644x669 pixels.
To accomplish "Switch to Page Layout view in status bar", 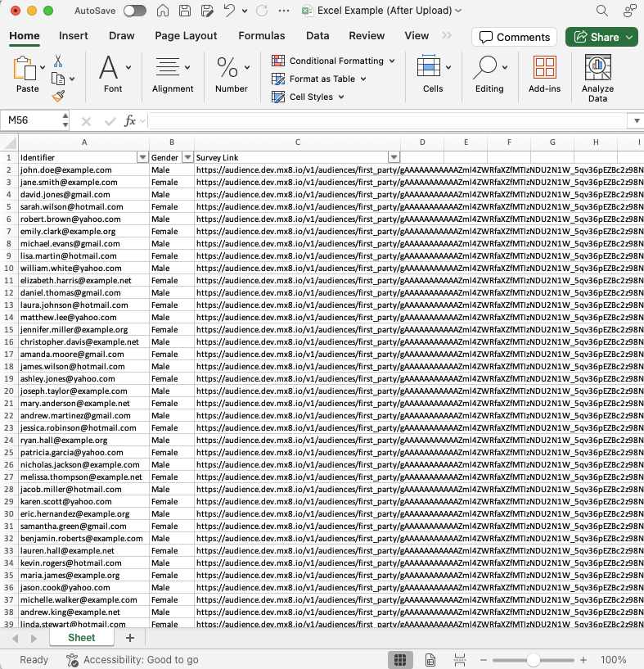I will pos(430,659).
